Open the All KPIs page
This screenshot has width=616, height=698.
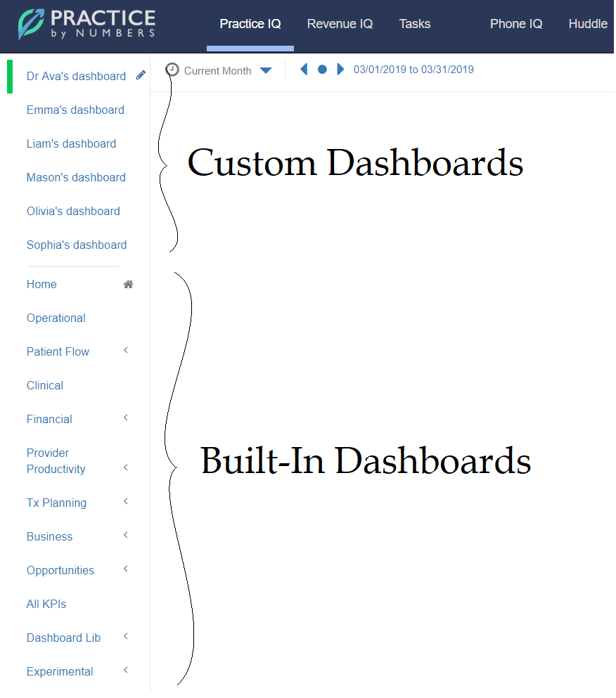click(x=46, y=605)
